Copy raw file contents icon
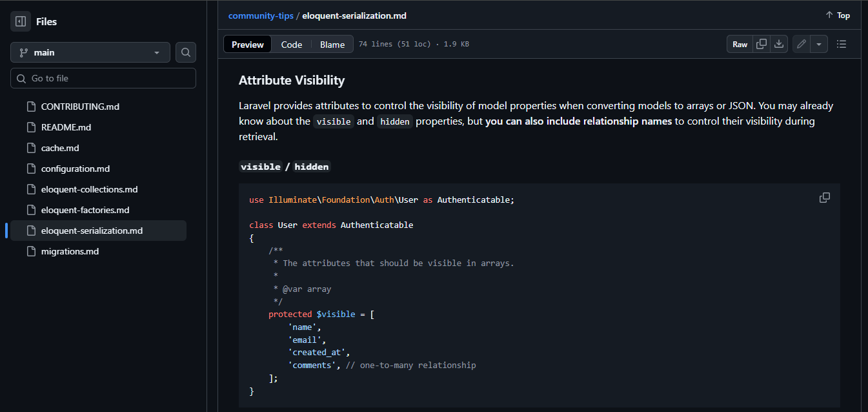868x412 pixels. point(762,44)
